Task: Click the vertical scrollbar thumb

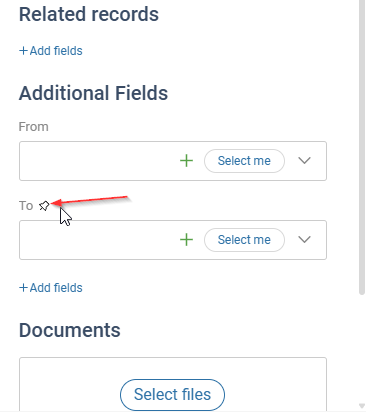Action: [x=362, y=147]
